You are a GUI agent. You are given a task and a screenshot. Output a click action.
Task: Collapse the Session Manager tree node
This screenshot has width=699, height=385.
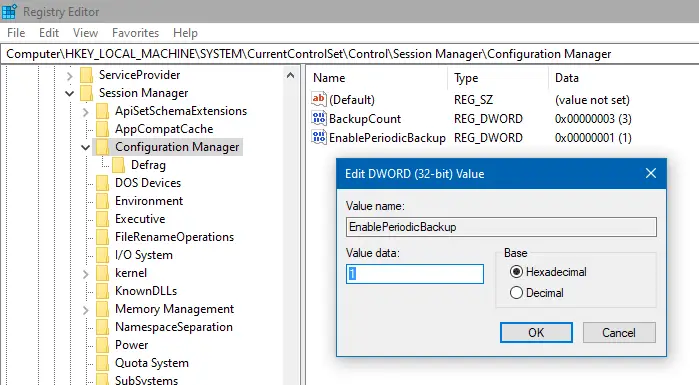[70, 94]
